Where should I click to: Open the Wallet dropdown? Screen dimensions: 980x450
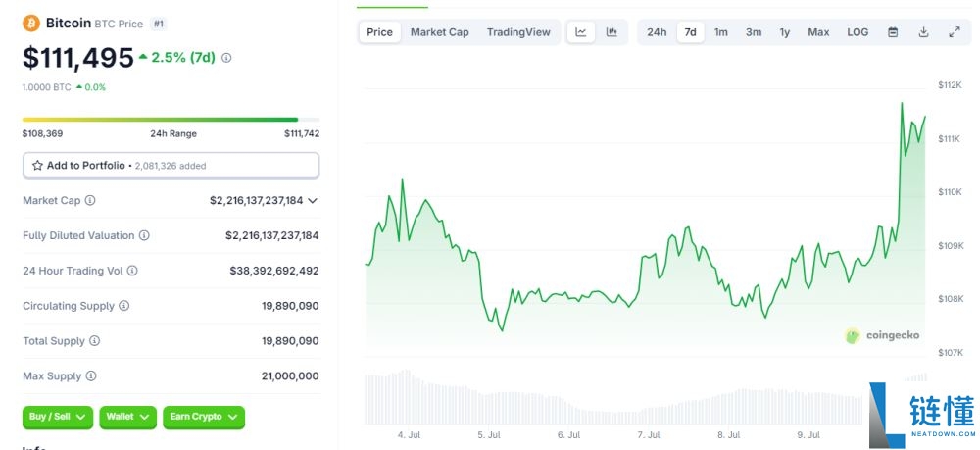[x=128, y=417]
